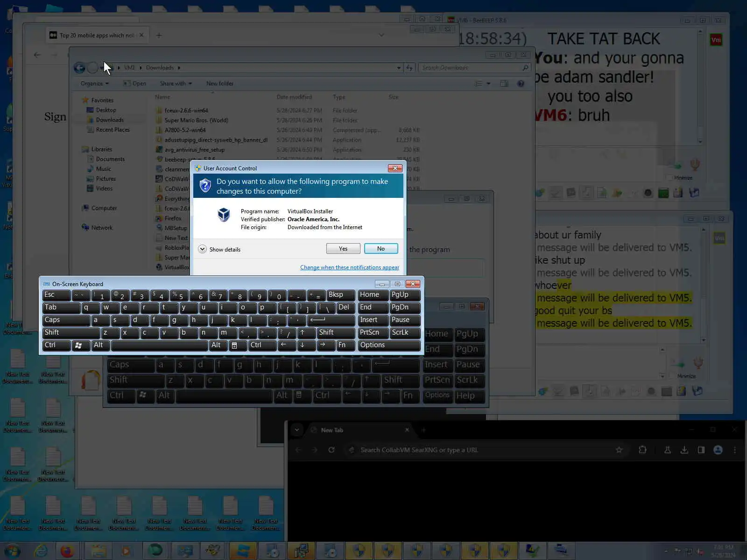747x560 pixels.
Task: Tick the Minimize checkbox in the VM6 chat window
Action: click(669, 178)
